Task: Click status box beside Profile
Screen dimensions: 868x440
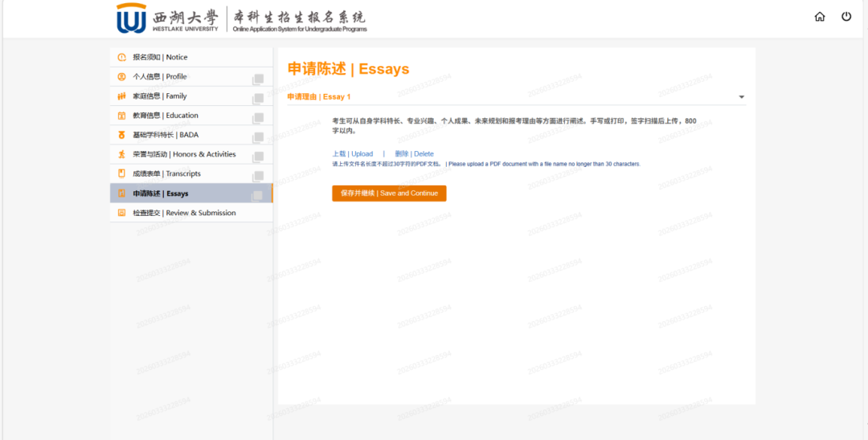Action: pyautogui.click(x=257, y=79)
